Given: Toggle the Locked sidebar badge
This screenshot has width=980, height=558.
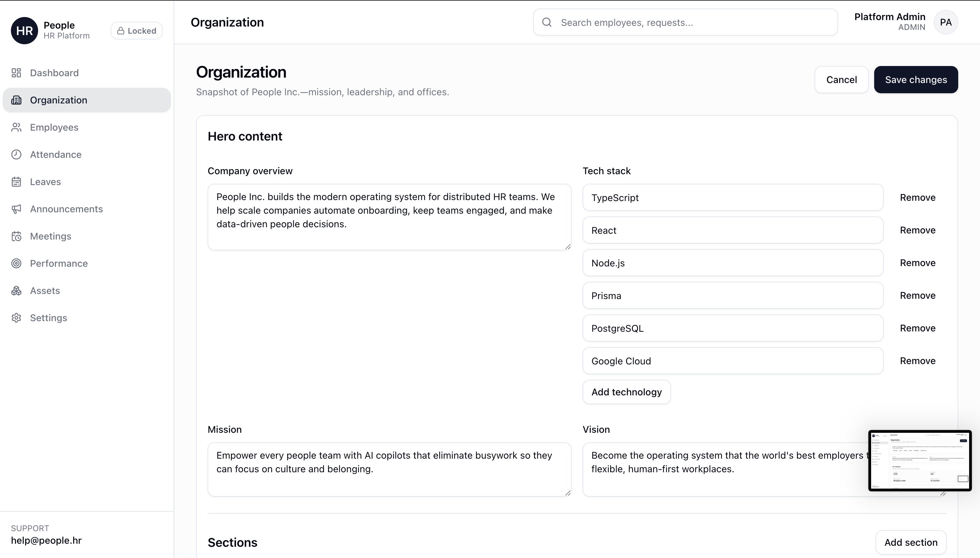Looking at the screenshot, I should [136, 31].
